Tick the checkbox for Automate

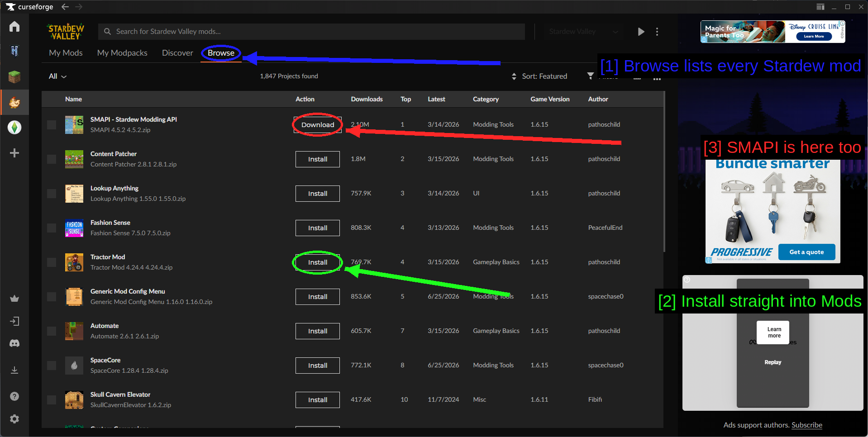pyautogui.click(x=52, y=331)
